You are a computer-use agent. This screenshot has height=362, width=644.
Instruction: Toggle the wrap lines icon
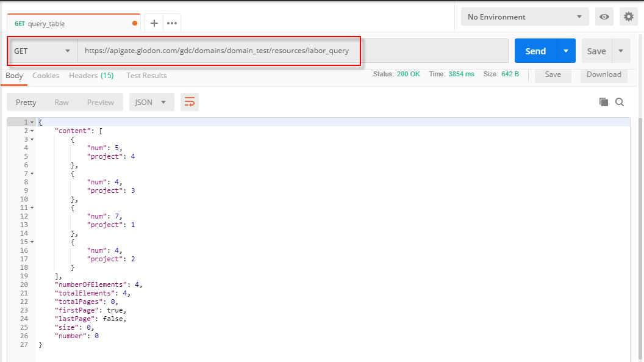[x=190, y=103]
